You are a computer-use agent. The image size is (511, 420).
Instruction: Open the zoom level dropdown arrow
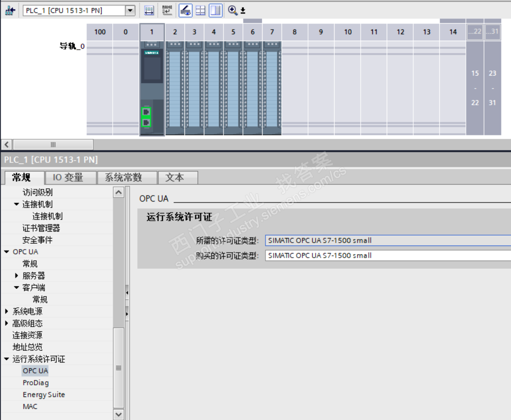pyautogui.click(x=243, y=11)
